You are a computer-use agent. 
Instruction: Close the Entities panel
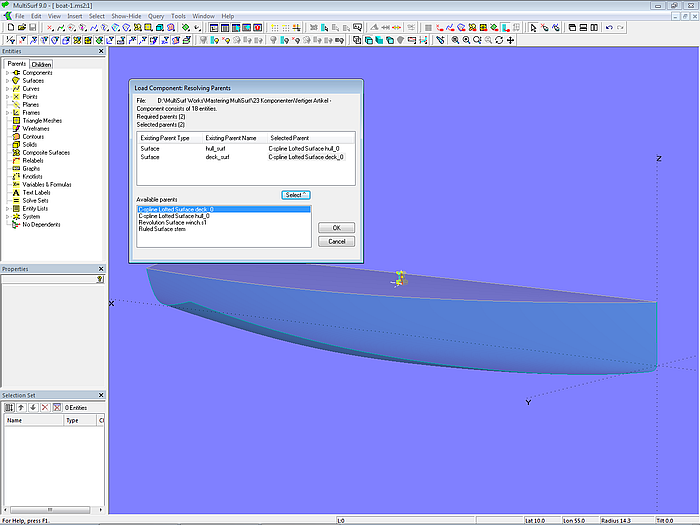[x=101, y=52]
